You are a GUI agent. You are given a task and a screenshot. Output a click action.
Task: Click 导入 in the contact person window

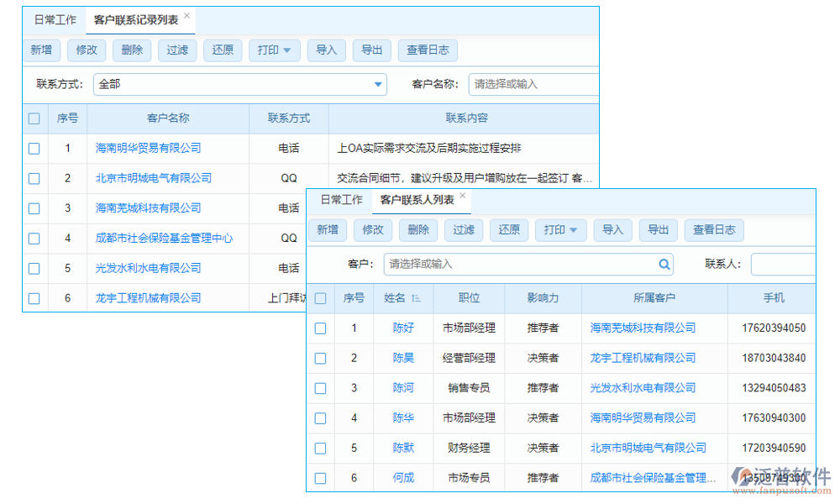[612, 229]
